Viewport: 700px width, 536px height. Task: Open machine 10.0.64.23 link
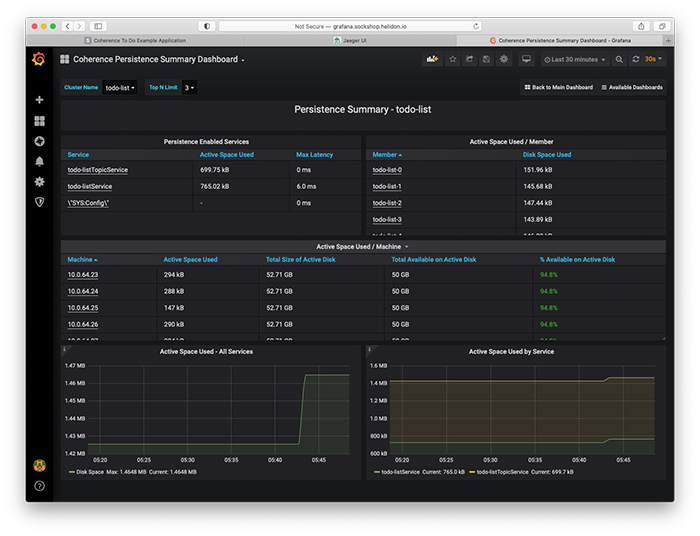point(83,275)
